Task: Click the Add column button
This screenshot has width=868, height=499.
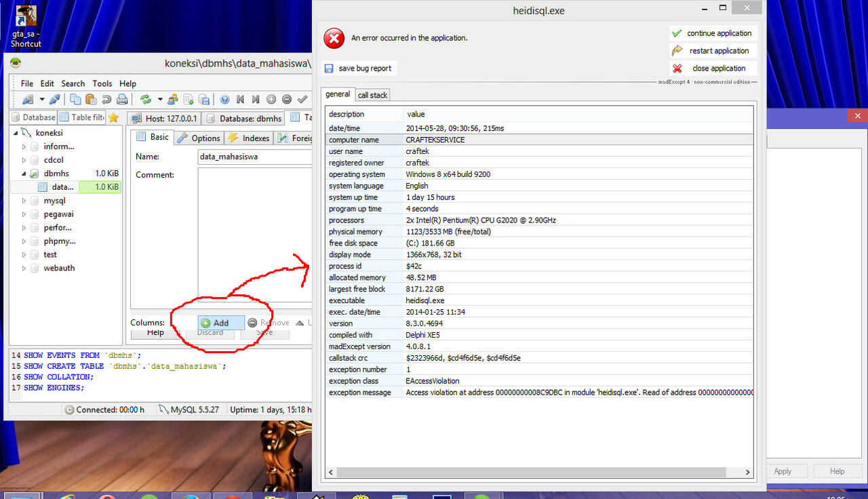Action: tap(221, 323)
